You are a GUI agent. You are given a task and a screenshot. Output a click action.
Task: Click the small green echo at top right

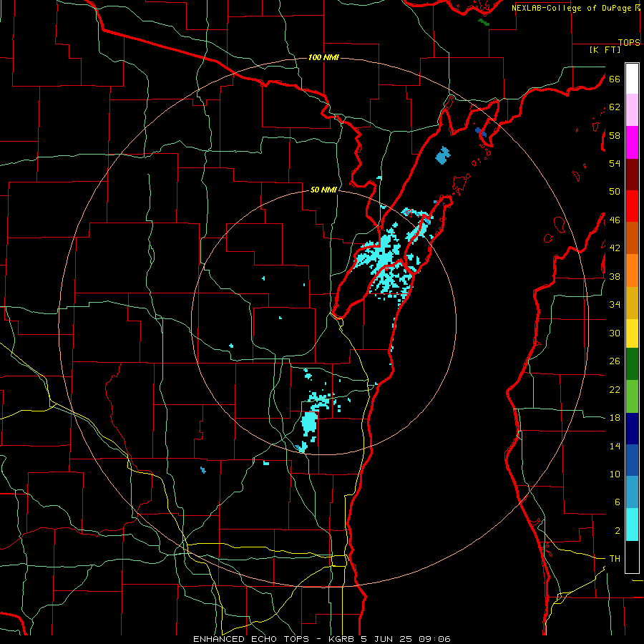point(484,21)
